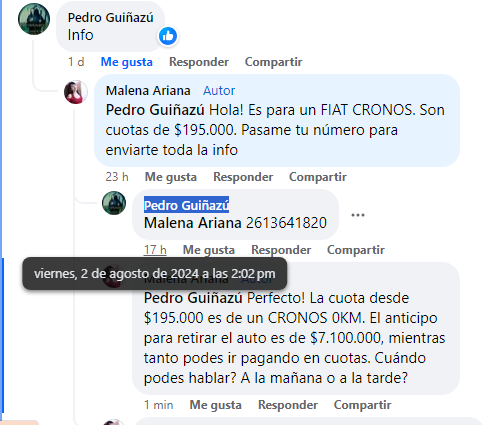Share Malena's 23 h reply

318,177
